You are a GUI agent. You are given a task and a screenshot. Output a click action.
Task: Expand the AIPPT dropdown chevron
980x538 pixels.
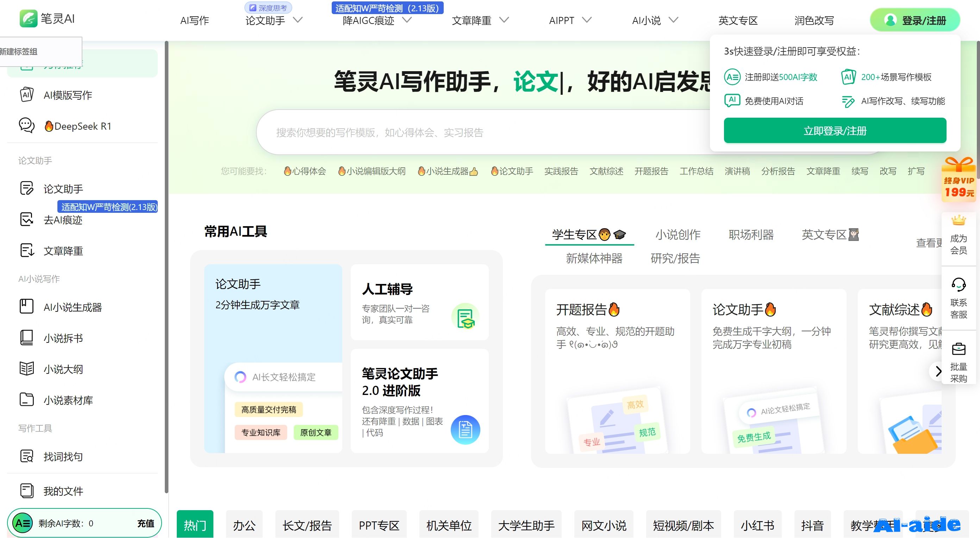pyautogui.click(x=587, y=20)
